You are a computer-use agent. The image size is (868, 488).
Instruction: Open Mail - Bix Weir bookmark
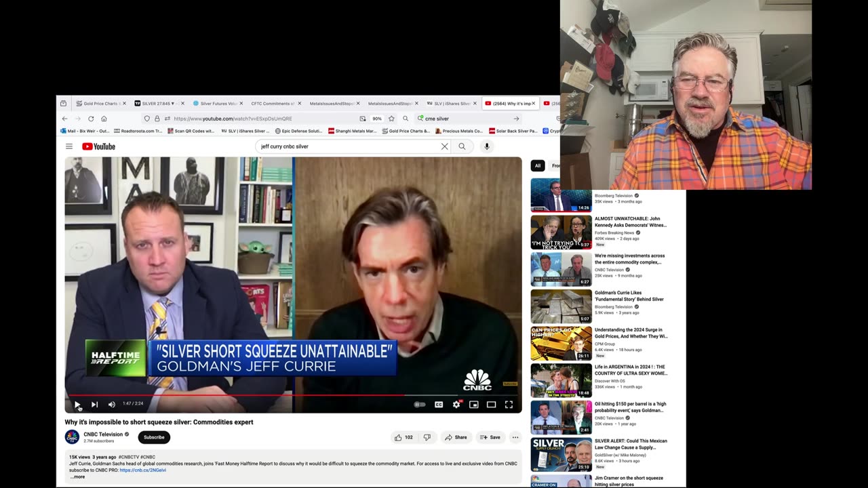coord(85,131)
